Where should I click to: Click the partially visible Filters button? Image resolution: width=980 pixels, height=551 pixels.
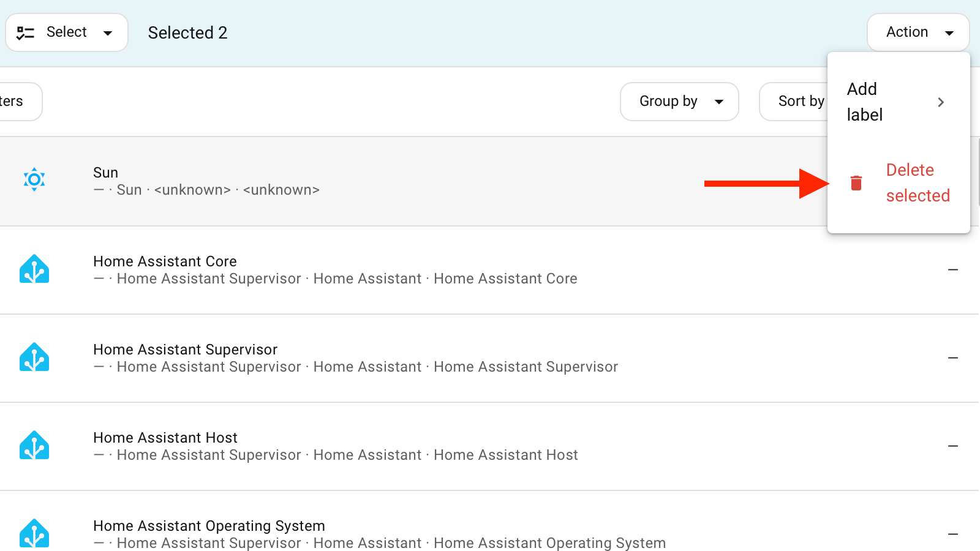point(21,102)
